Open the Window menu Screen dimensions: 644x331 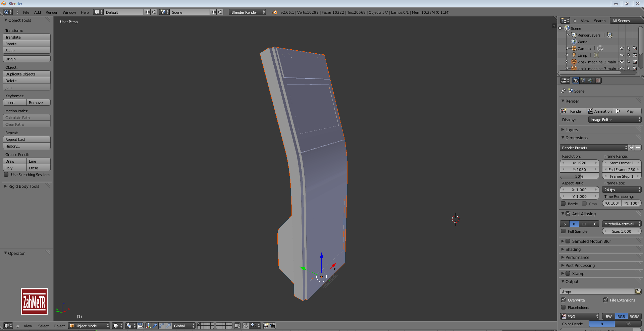69,12
